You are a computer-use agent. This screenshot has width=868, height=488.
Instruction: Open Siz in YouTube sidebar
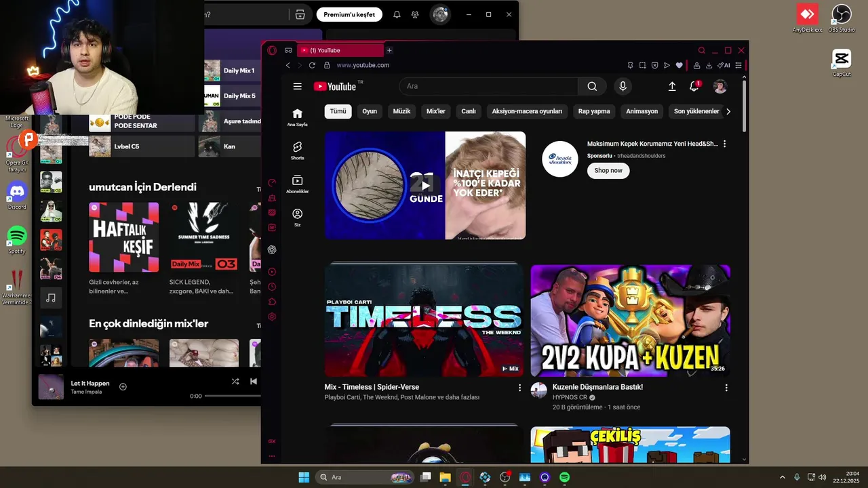point(297,218)
